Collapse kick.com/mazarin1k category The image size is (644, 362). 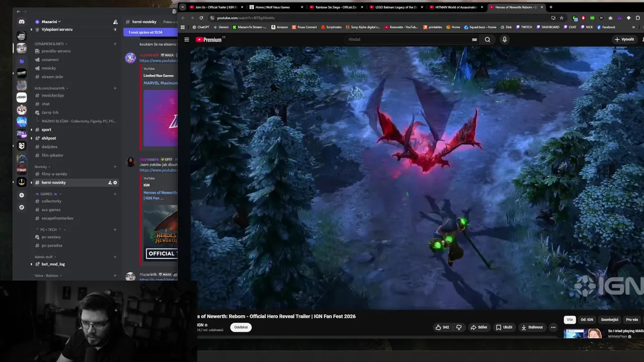coord(51,88)
